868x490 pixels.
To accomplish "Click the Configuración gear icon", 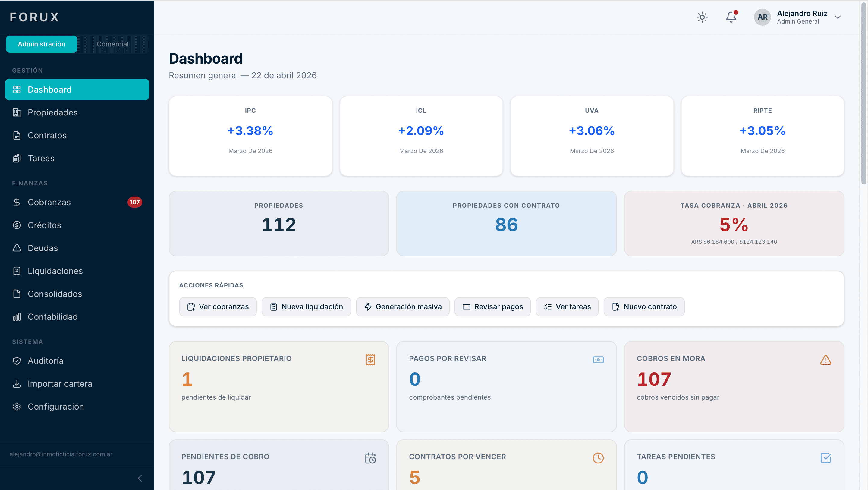I will point(17,407).
